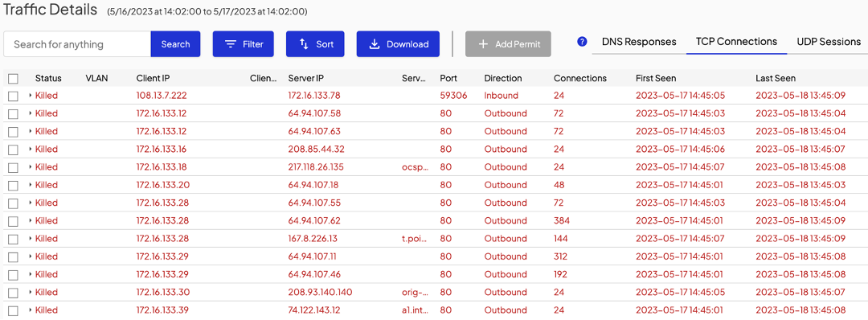Check the row with server 64.94.107.11

pyautogui.click(x=14, y=256)
